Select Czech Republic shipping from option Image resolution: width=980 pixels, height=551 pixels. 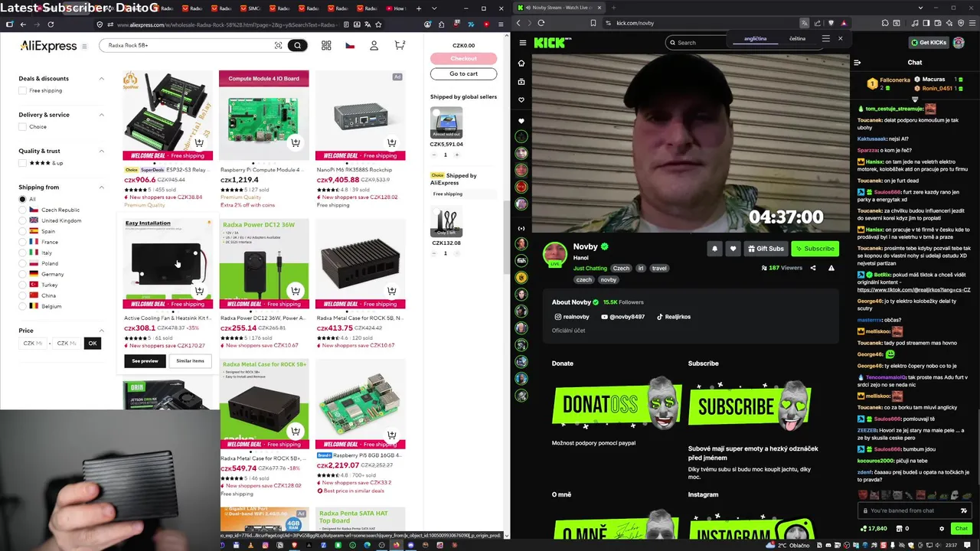click(23, 210)
